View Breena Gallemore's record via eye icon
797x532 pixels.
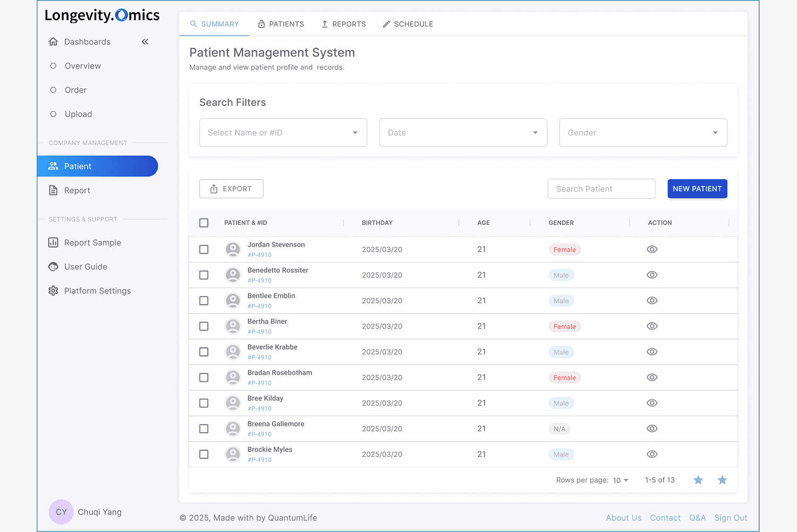[x=652, y=428]
